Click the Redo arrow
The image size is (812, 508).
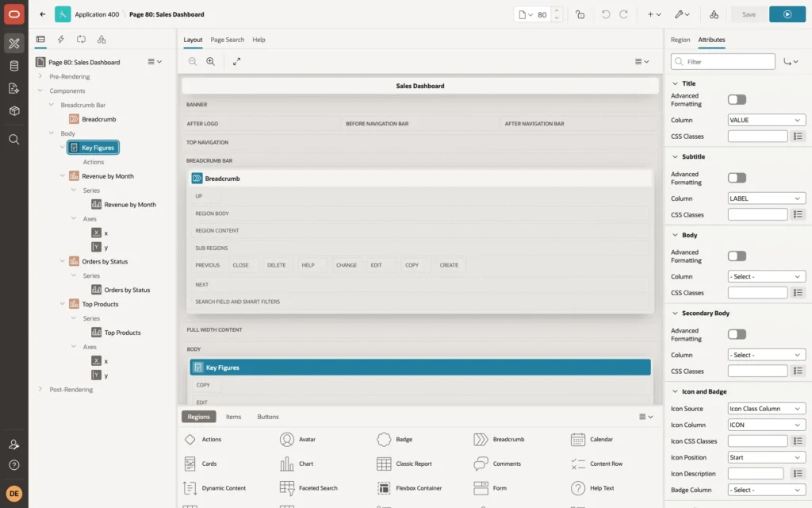[x=623, y=14]
